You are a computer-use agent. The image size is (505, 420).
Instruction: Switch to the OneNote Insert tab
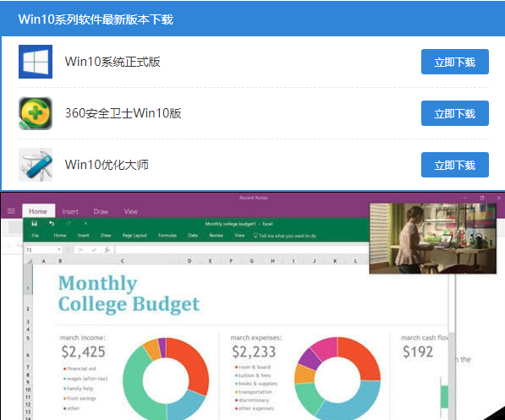(x=70, y=211)
